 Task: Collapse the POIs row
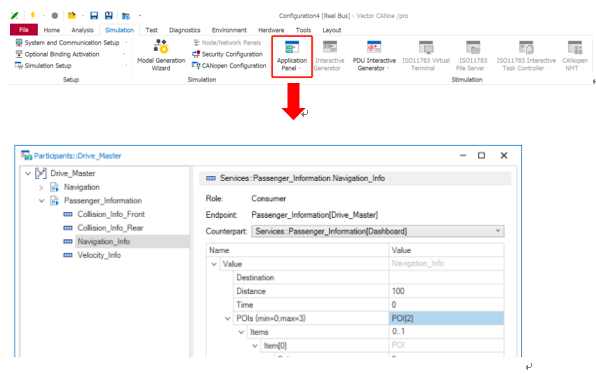[228, 318]
